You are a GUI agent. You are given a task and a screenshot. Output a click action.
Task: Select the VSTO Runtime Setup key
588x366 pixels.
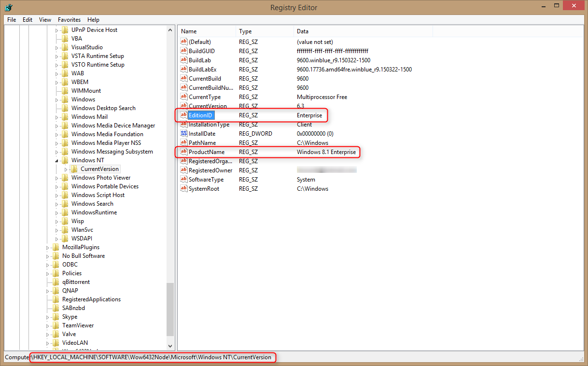pos(98,65)
